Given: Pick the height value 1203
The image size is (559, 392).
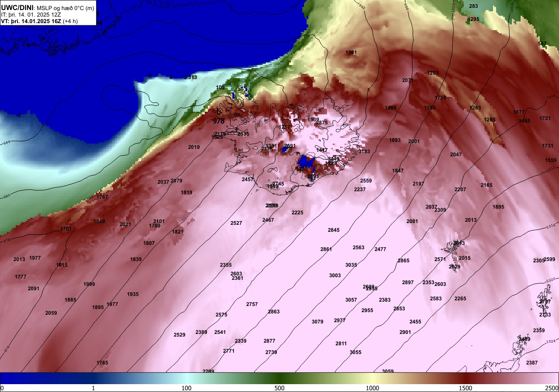Looking at the screenshot, I should pyautogui.click(x=433, y=73).
